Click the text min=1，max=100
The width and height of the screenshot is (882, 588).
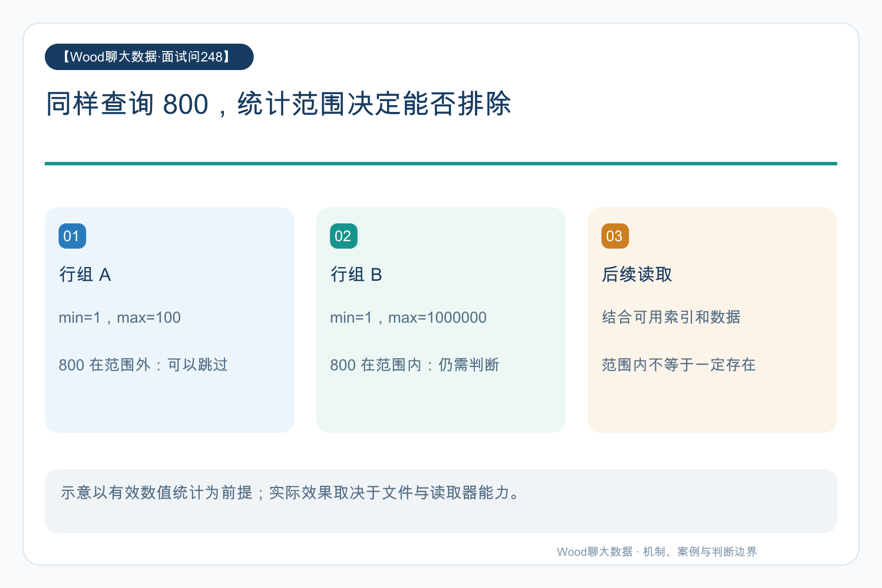click(x=119, y=318)
